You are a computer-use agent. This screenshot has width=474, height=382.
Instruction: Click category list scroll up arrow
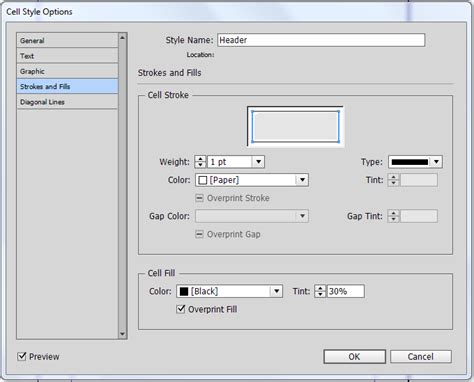click(122, 38)
